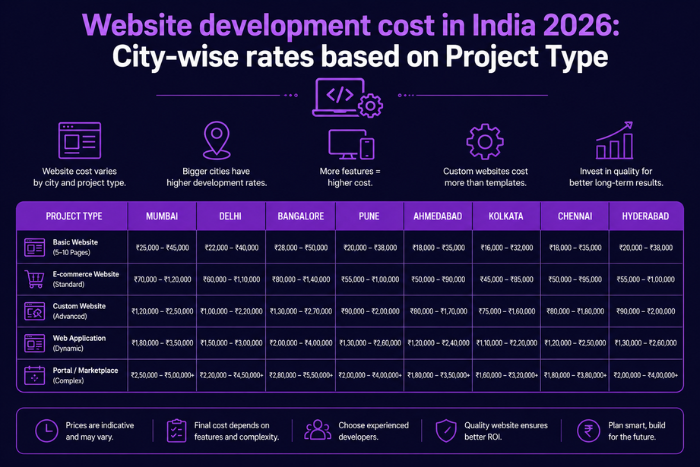
Task: Click Mumbai's Web Application price ₹1,80,000 – ₹3,50,000
Action: (162, 343)
